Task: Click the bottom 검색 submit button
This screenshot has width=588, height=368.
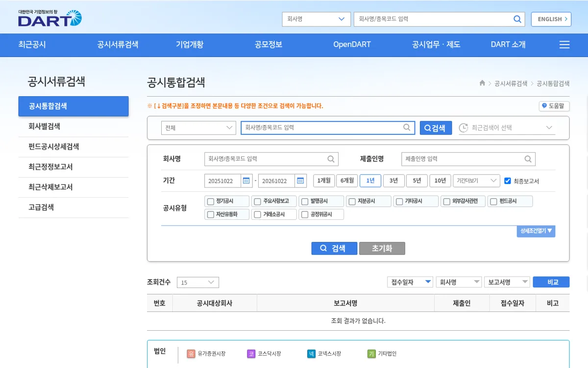Action: pos(334,248)
